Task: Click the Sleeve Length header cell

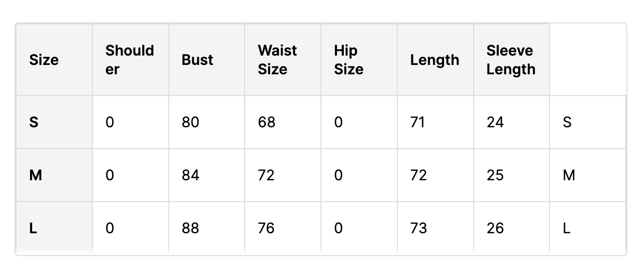Action: point(512,60)
